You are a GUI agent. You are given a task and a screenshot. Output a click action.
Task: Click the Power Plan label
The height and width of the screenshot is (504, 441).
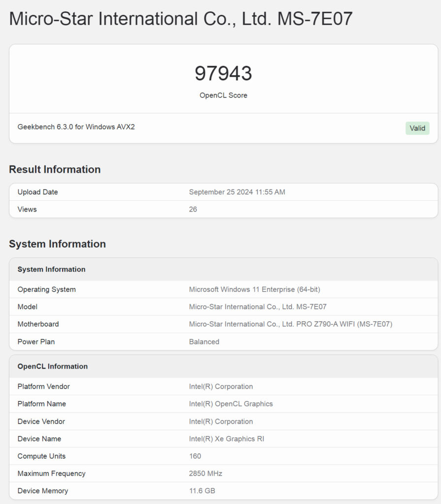[36, 342]
